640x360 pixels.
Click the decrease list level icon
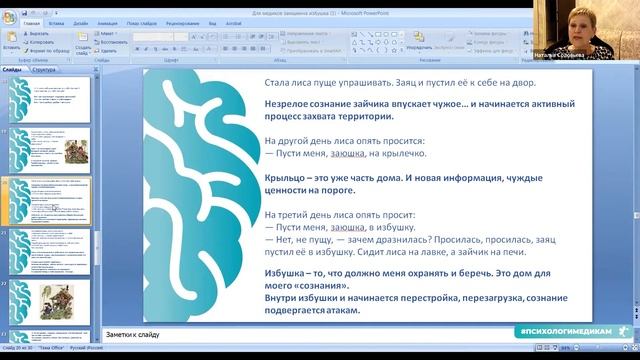[x=252, y=37]
